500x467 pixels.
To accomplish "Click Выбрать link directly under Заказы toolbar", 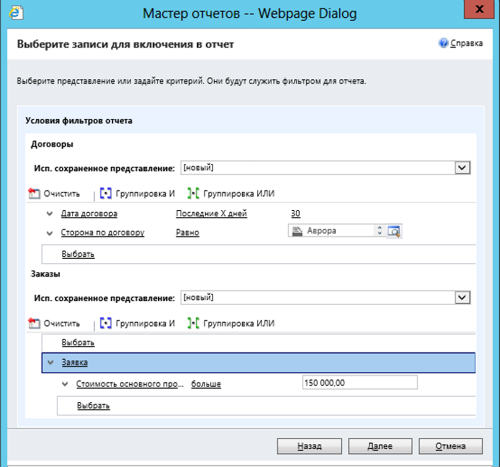I will [x=78, y=342].
